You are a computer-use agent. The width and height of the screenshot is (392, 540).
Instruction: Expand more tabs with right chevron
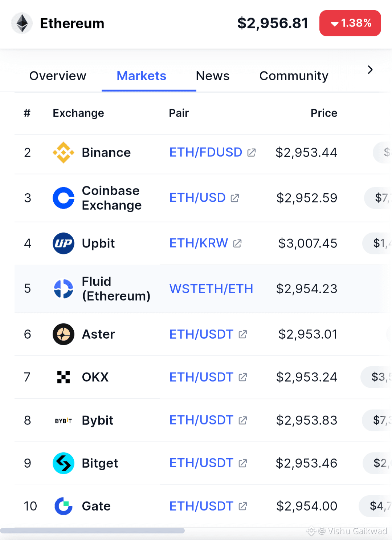pyautogui.click(x=370, y=70)
